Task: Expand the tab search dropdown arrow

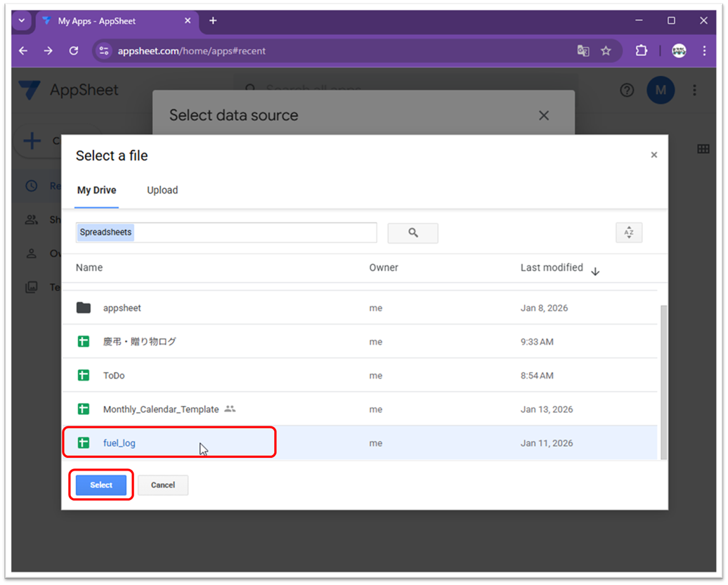Action: (21, 21)
